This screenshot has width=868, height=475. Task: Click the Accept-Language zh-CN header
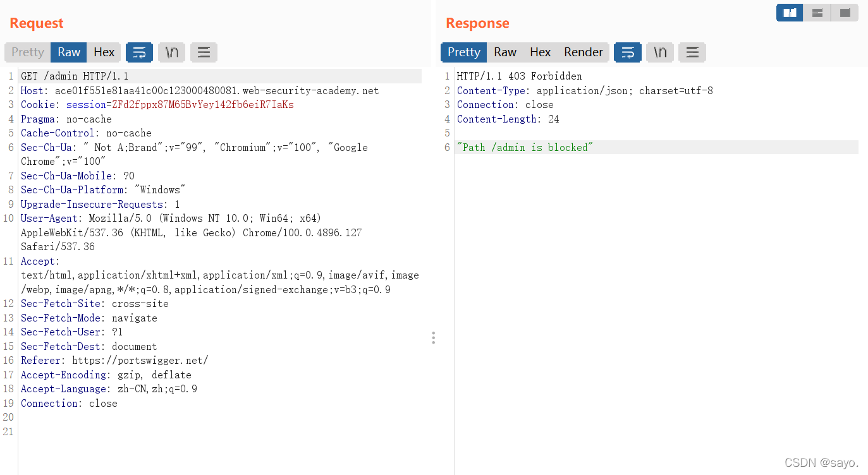(109, 389)
